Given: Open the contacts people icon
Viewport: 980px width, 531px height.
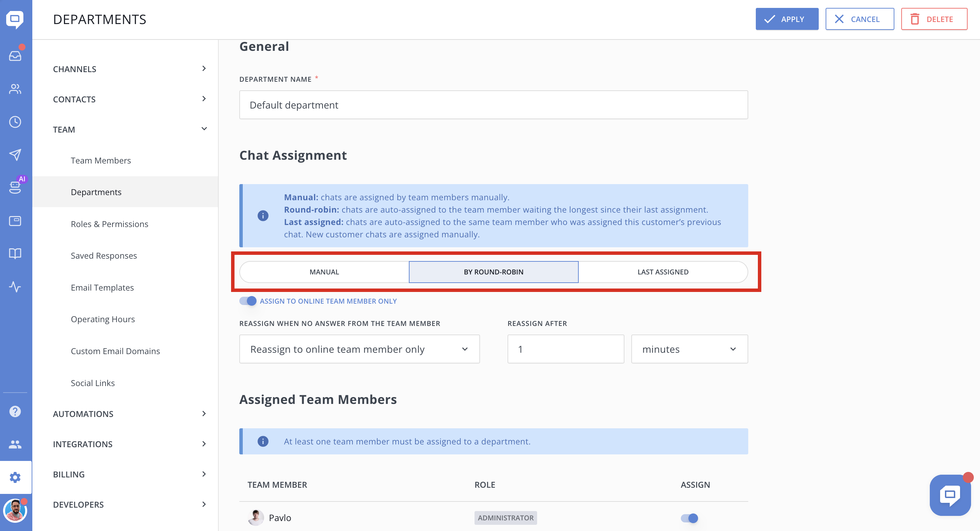Looking at the screenshot, I should click(15, 89).
